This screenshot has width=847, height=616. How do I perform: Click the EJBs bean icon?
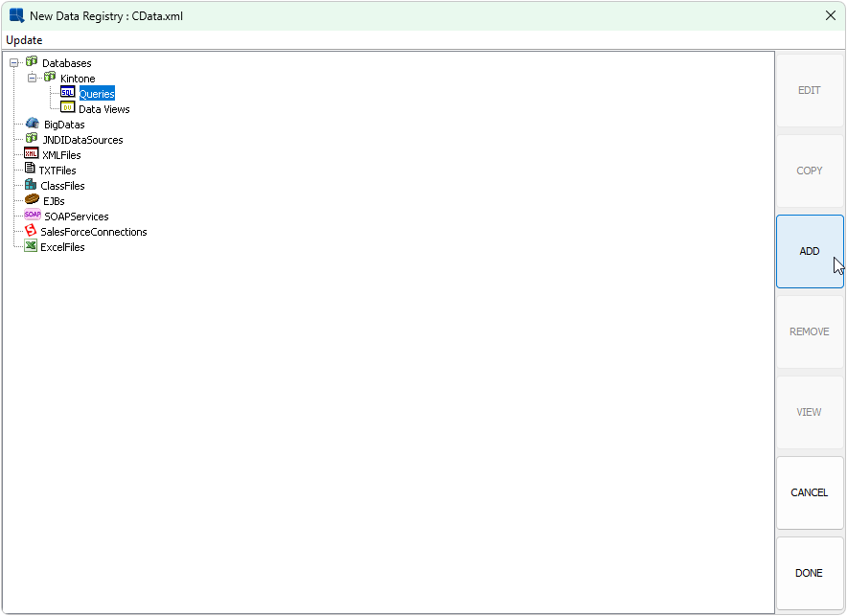click(x=32, y=201)
